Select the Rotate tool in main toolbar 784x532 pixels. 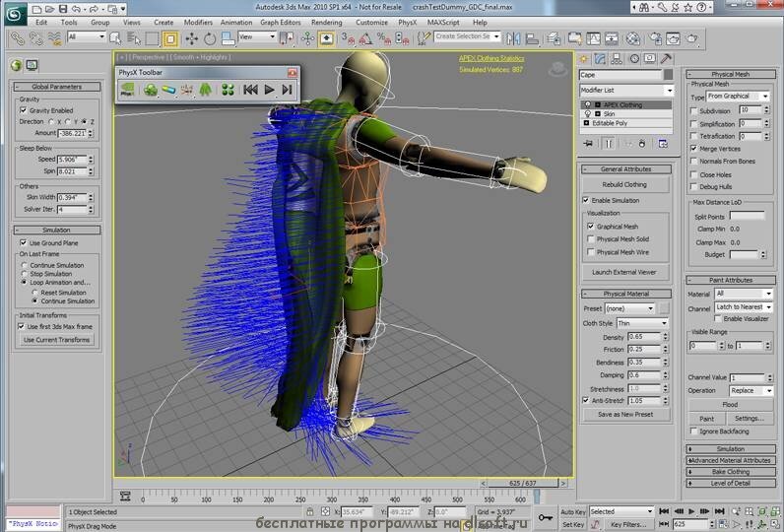pyautogui.click(x=210, y=38)
